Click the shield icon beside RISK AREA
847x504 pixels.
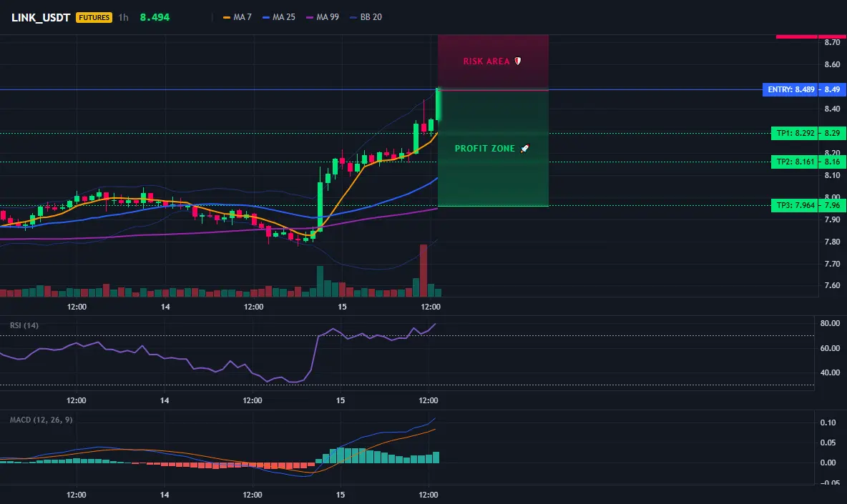(517, 61)
